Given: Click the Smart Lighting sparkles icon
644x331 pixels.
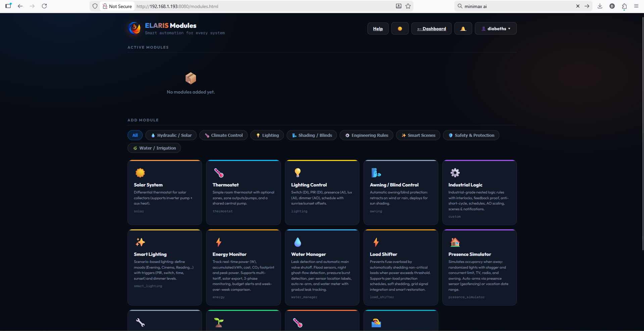Looking at the screenshot, I should point(140,242).
